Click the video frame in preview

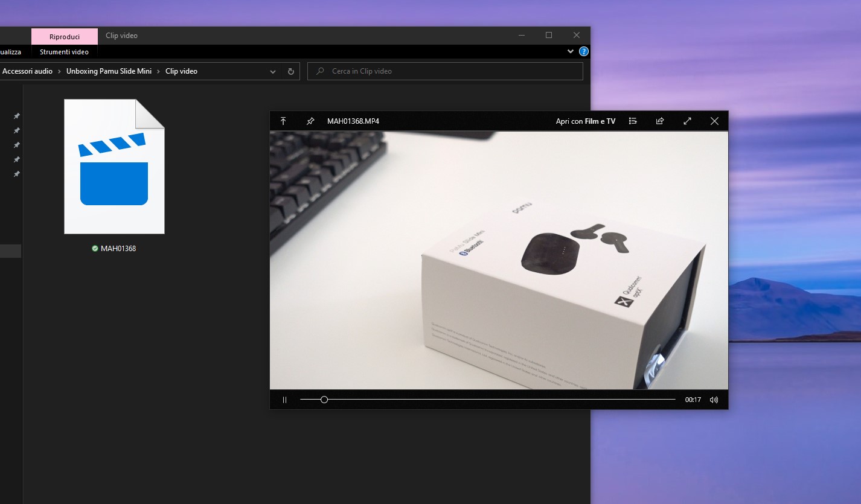[x=499, y=260]
